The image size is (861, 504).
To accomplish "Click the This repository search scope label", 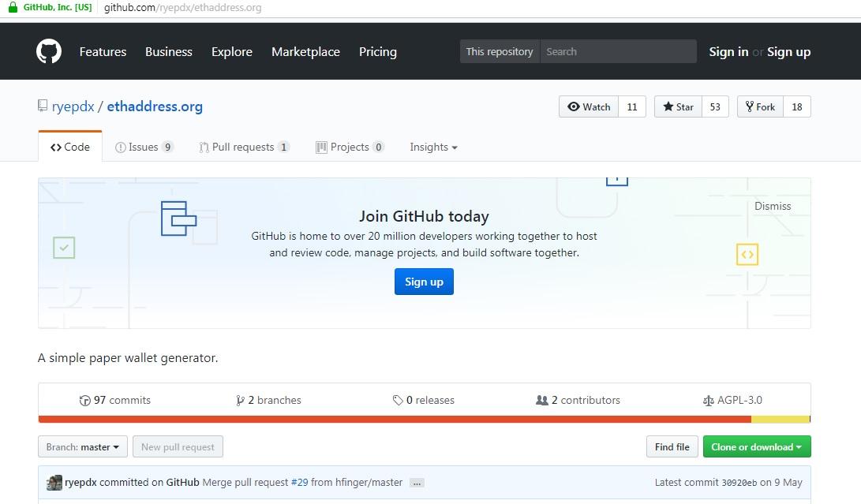I will pos(500,51).
